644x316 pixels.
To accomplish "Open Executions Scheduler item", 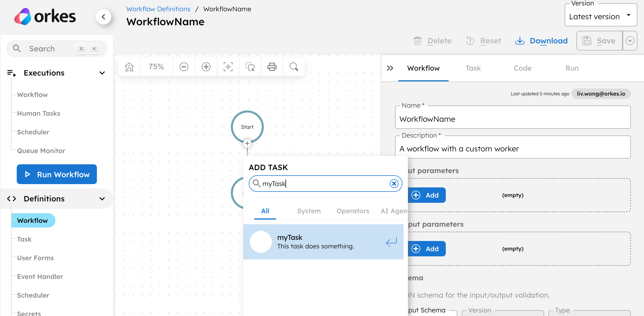I will (x=33, y=132).
